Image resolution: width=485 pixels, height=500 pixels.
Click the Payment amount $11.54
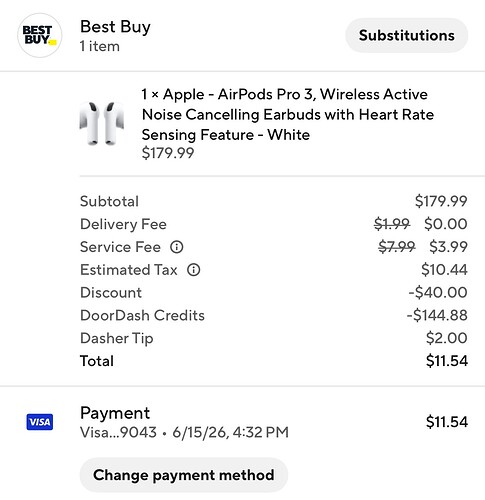(447, 422)
